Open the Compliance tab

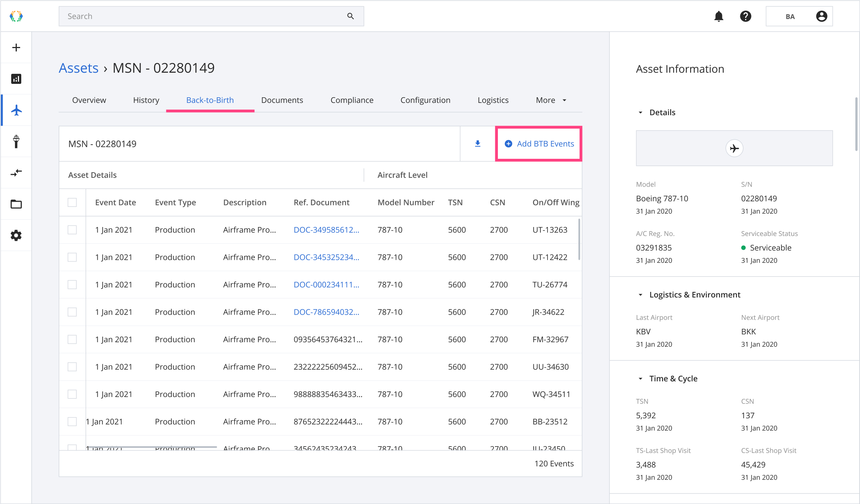(x=352, y=100)
